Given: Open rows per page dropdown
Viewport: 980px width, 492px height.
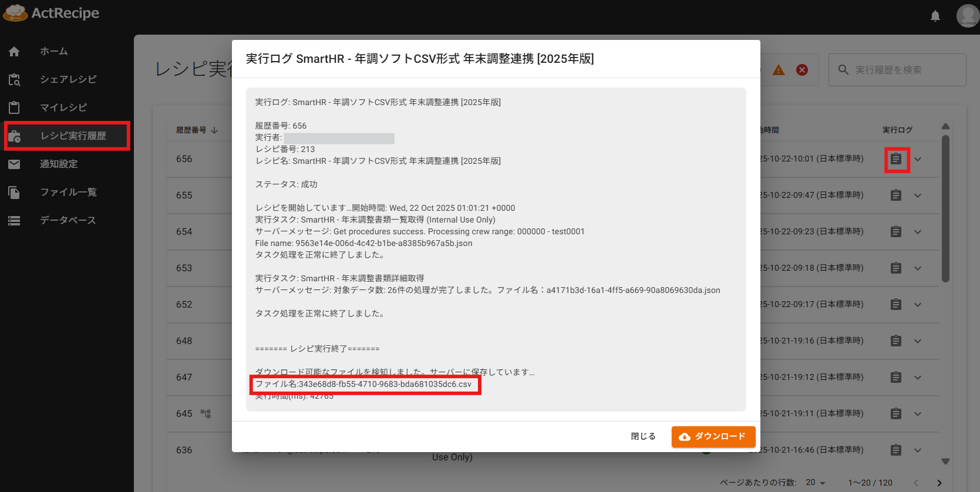Looking at the screenshot, I should pyautogui.click(x=816, y=483).
